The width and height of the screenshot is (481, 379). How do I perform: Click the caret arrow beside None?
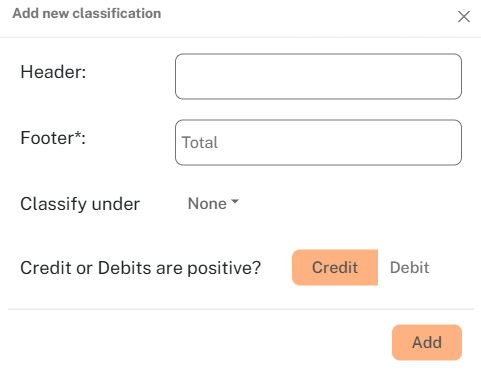coord(235,202)
